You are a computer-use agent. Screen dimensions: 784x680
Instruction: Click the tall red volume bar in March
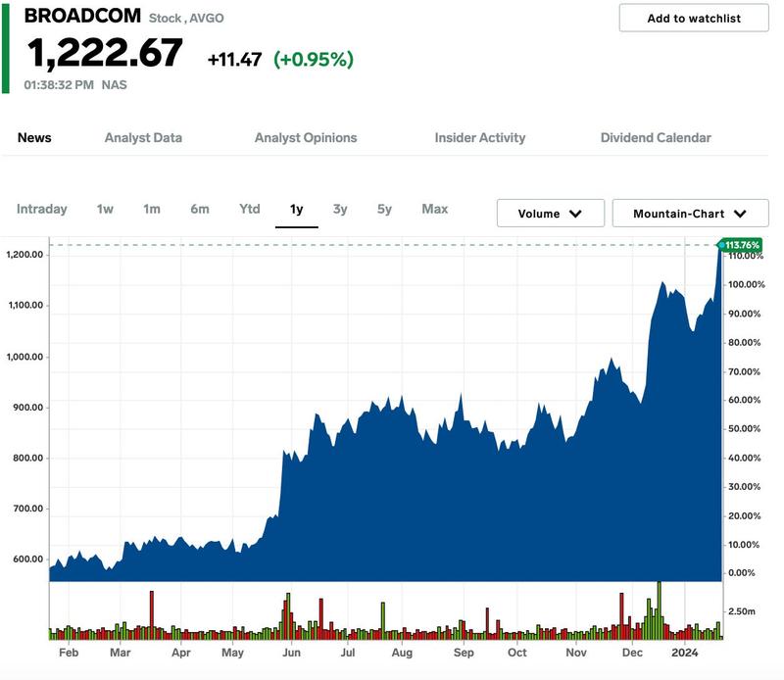pyautogui.click(x=152, y=615)
